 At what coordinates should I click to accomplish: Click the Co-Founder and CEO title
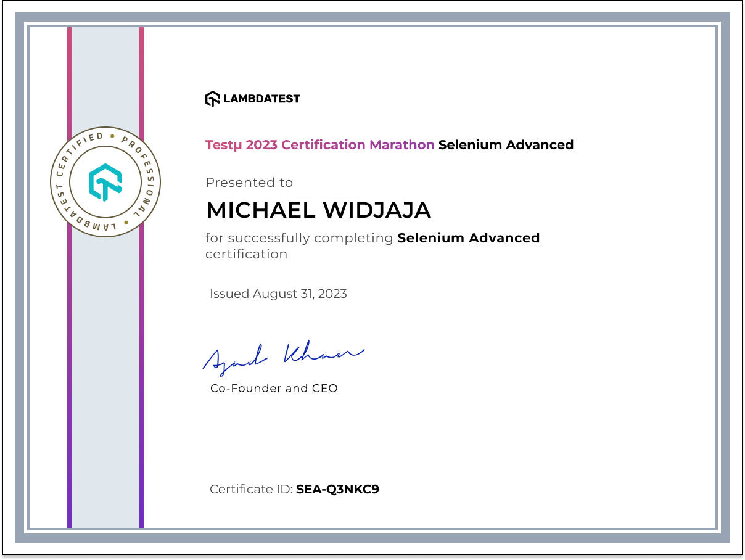point(274,389)
